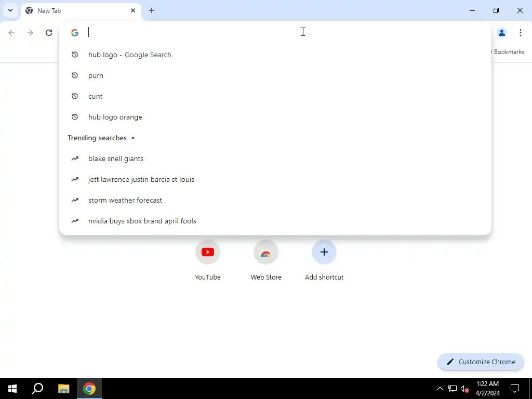Click history icon beside "purn"

[x=75, y=75]
